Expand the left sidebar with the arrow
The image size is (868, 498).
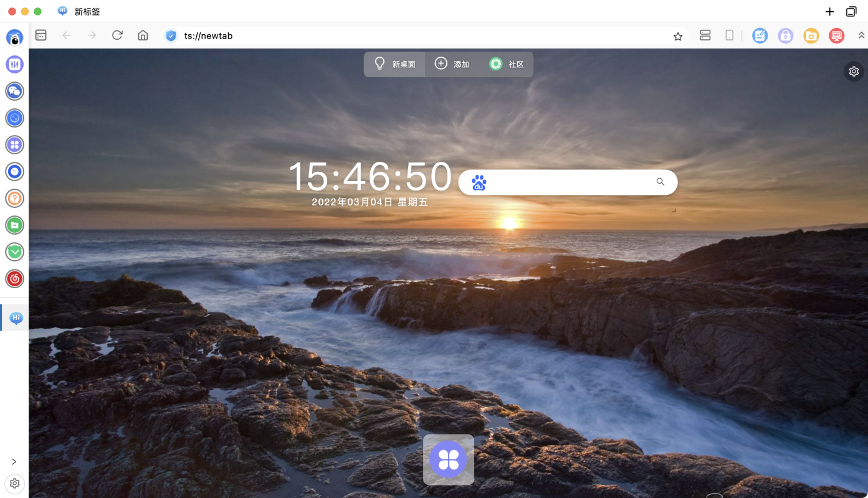tap(14, 461)
